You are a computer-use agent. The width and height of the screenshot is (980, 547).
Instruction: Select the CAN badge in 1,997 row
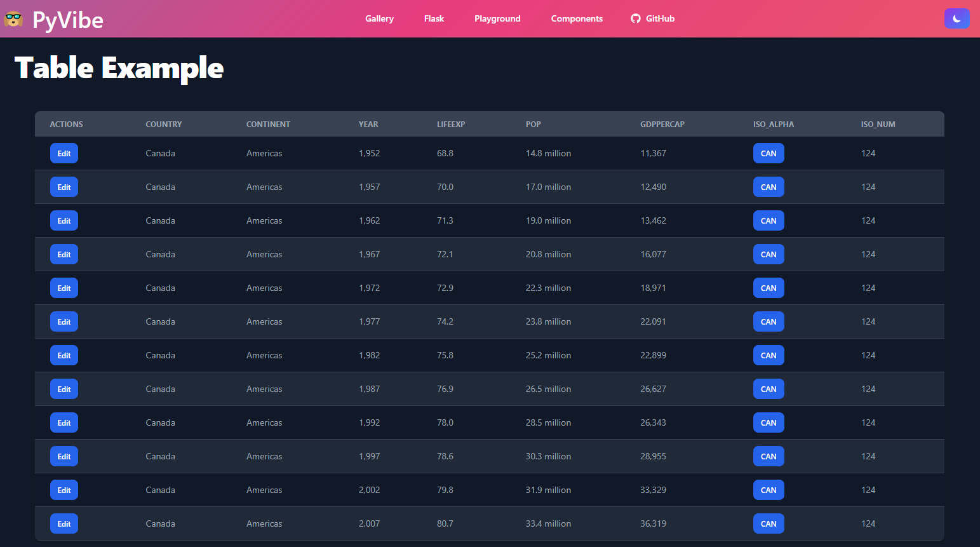click(769, 456)
